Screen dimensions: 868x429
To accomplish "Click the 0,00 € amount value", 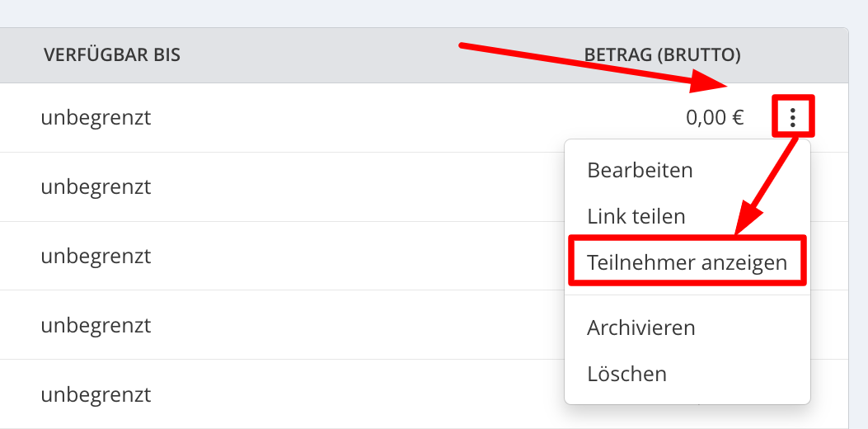I will point(715,117).
